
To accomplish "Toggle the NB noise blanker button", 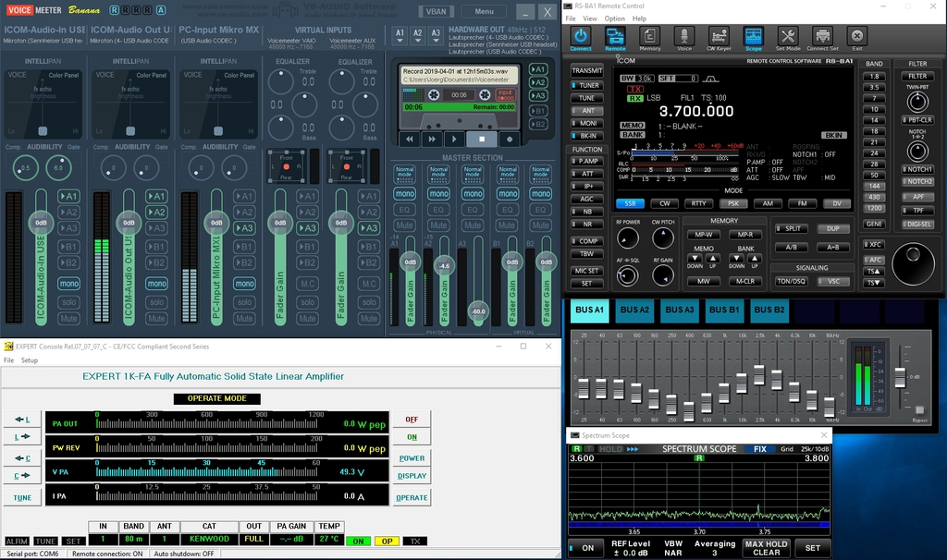I will [x=586, y=212].
